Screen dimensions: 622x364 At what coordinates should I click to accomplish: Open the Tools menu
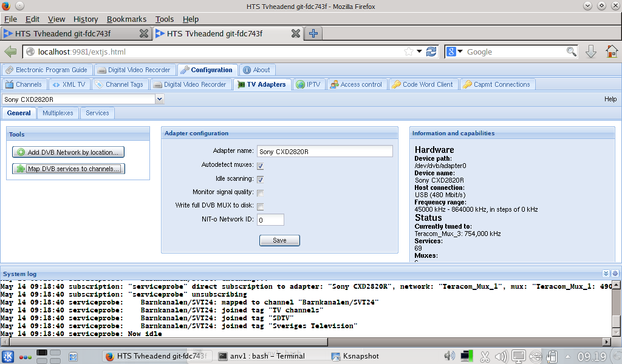[165, 19]
